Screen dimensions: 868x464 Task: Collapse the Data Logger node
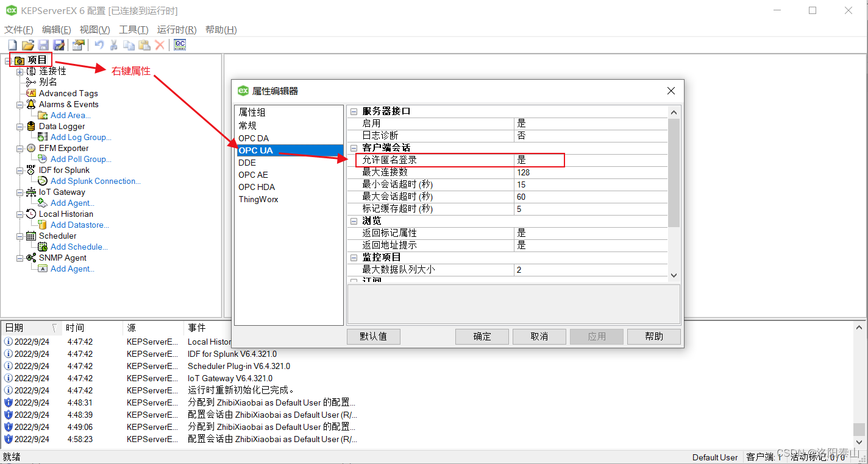click(20, 126)
